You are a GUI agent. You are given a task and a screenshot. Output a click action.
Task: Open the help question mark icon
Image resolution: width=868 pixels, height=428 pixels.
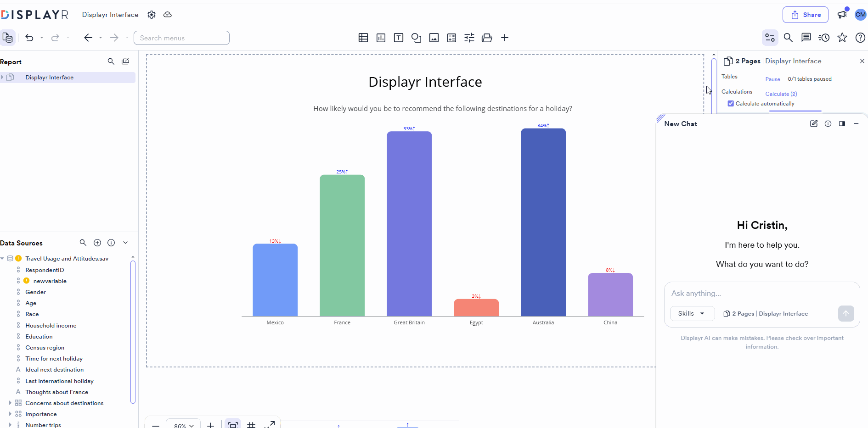tap(861, 38)
